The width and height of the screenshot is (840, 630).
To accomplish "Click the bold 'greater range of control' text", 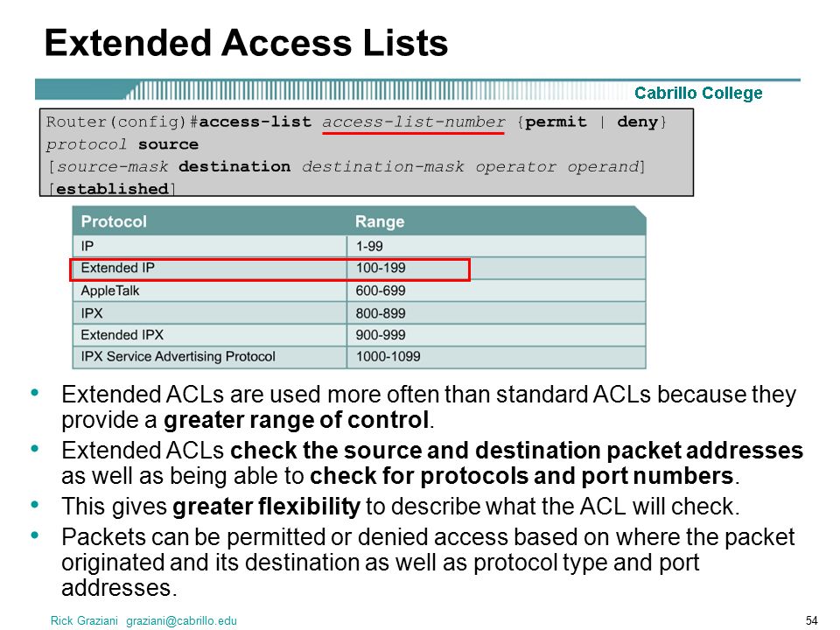I will click(x=296, y=420).
